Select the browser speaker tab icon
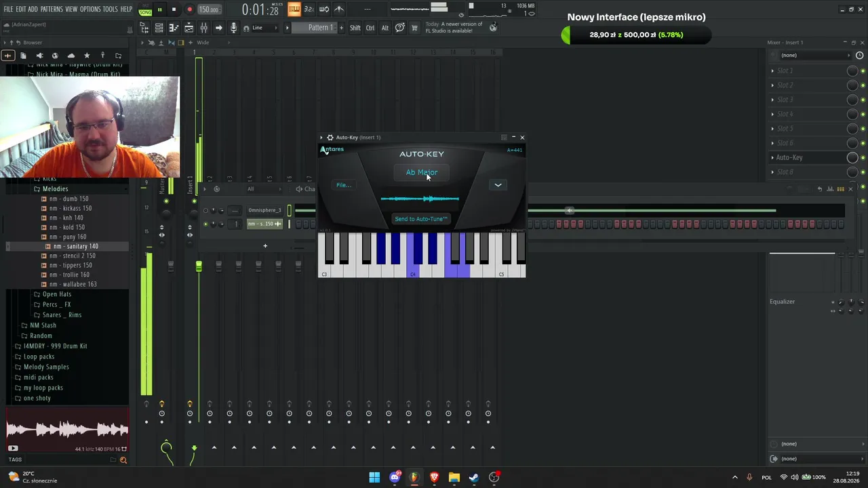This screenshot has width=868, height=488. coord(39,56)
